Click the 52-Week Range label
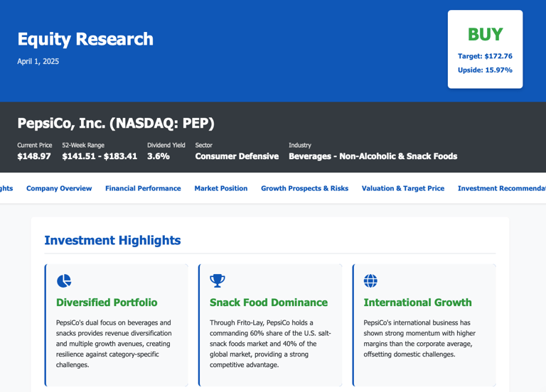This screenshot has height=392, width=546. (x=83, y=145)
